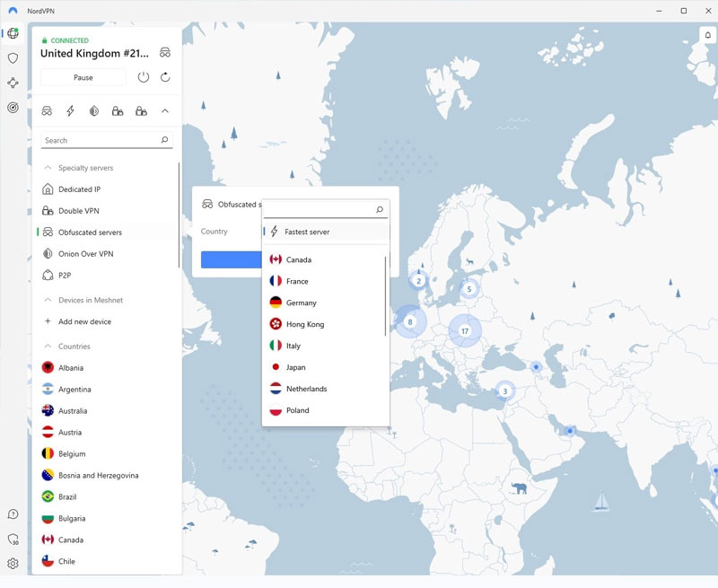
Task: Click the magnifier icon in the obfuscated popup search
Action: 380,210
